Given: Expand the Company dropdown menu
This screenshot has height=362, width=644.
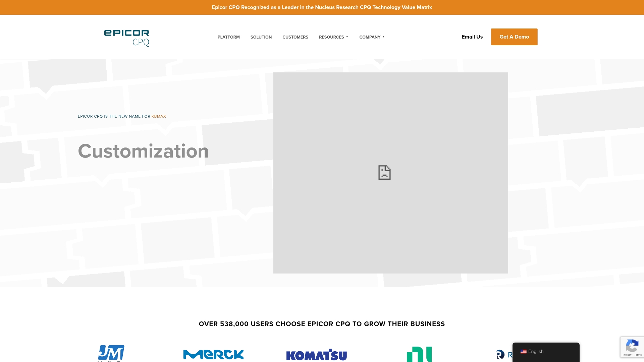Looking at the screenshot, I should click(x=372, y=37).
